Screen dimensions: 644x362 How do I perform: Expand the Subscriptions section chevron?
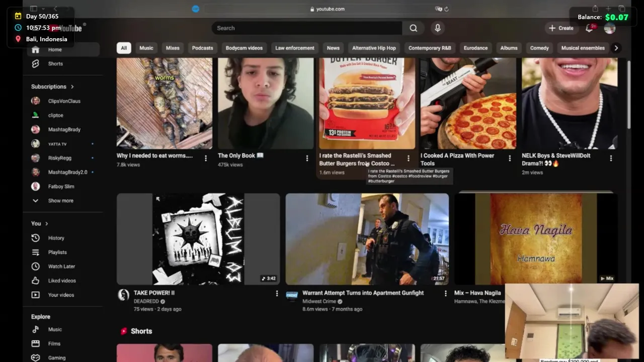[x=72, y=86]
